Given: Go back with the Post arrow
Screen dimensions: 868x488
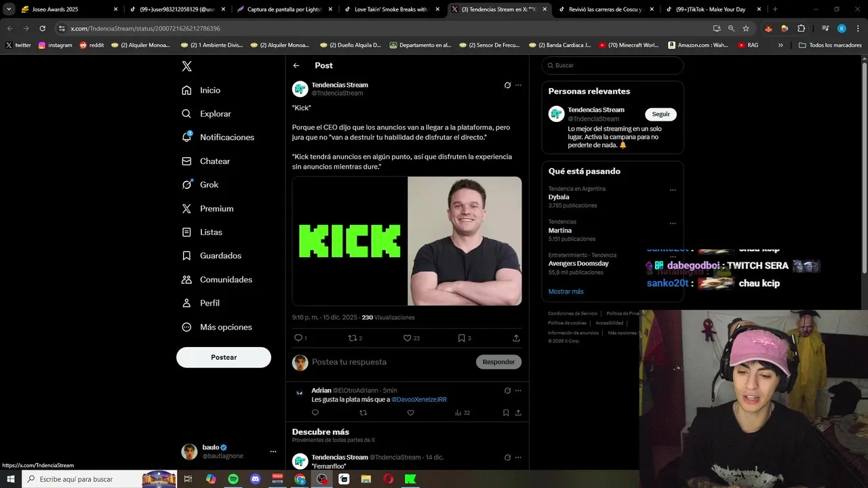Looking at the screenshot, I should [x=296, y=66].
